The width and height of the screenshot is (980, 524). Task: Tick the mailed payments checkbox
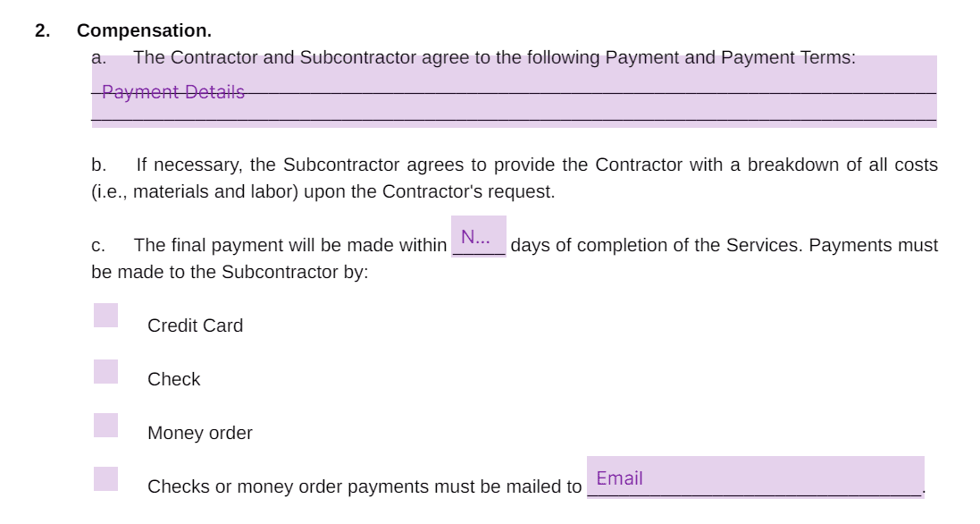(105, 479)
